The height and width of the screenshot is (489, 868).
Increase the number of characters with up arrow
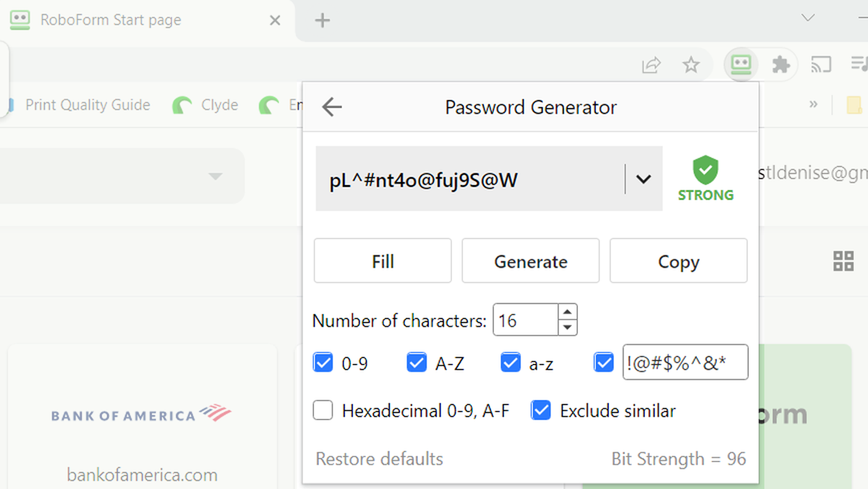coord(568,312)
